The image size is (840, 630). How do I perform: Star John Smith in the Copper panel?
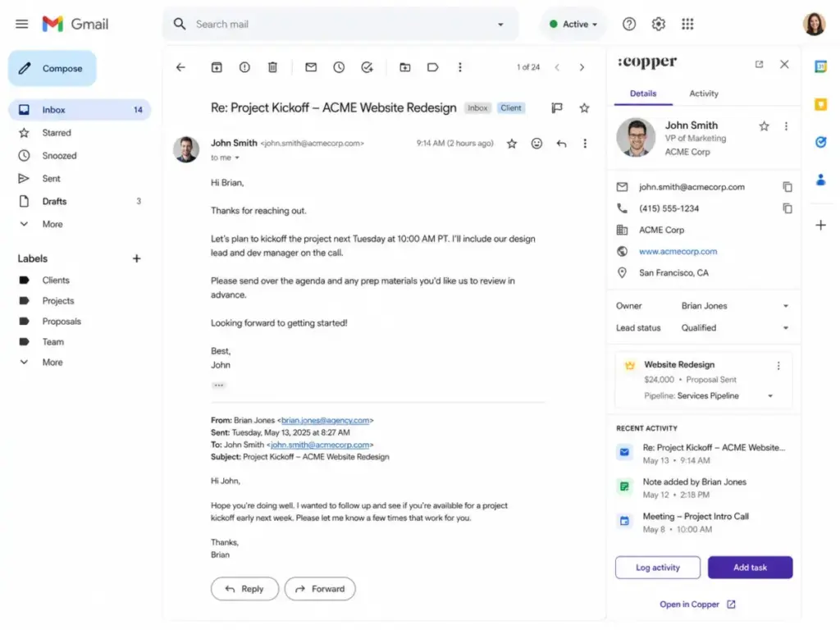pos(764,126)
